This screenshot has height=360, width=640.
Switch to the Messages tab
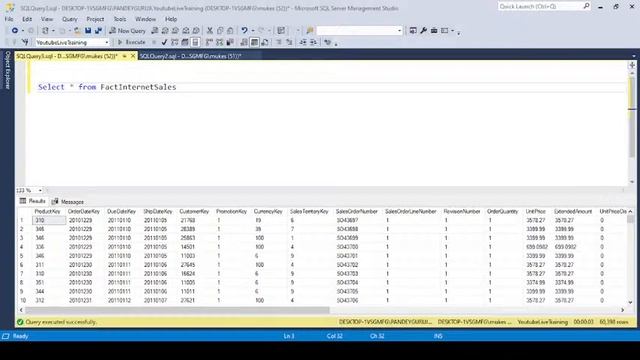click(x=67, y=202)
